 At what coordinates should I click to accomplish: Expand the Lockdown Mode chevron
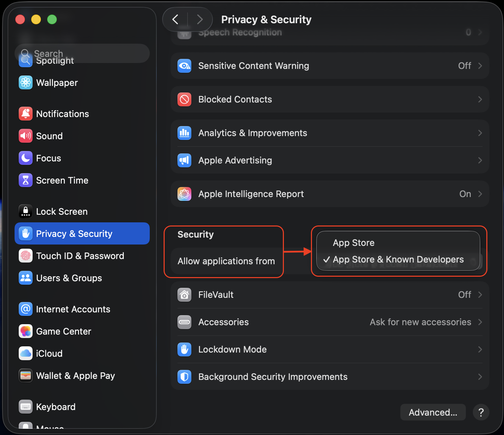pos(480,349)
